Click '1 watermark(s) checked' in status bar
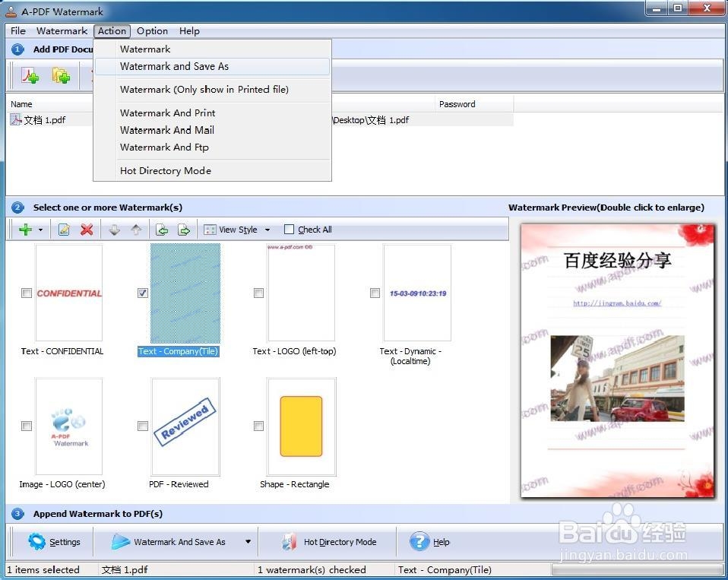Image resolution: width=728 pixels, height=580 pixels. point(312,570)
